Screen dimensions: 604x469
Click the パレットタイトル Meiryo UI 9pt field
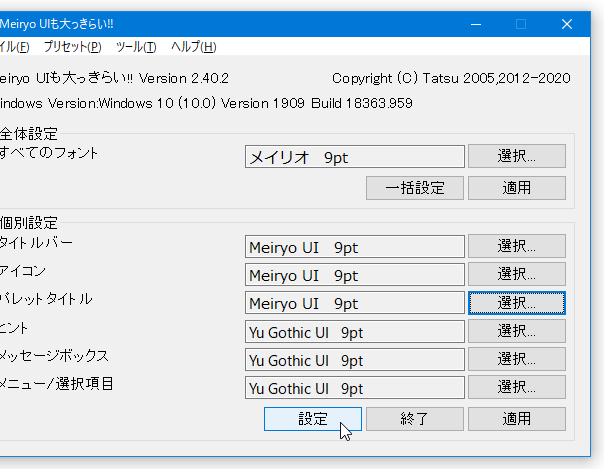[354, 303]
